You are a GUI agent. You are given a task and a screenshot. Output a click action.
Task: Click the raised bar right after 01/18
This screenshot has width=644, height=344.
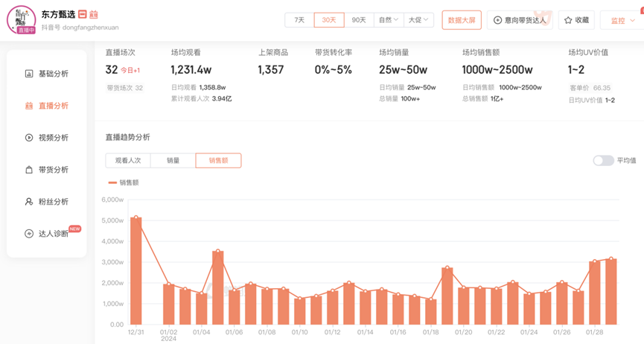tap(447, 296)
